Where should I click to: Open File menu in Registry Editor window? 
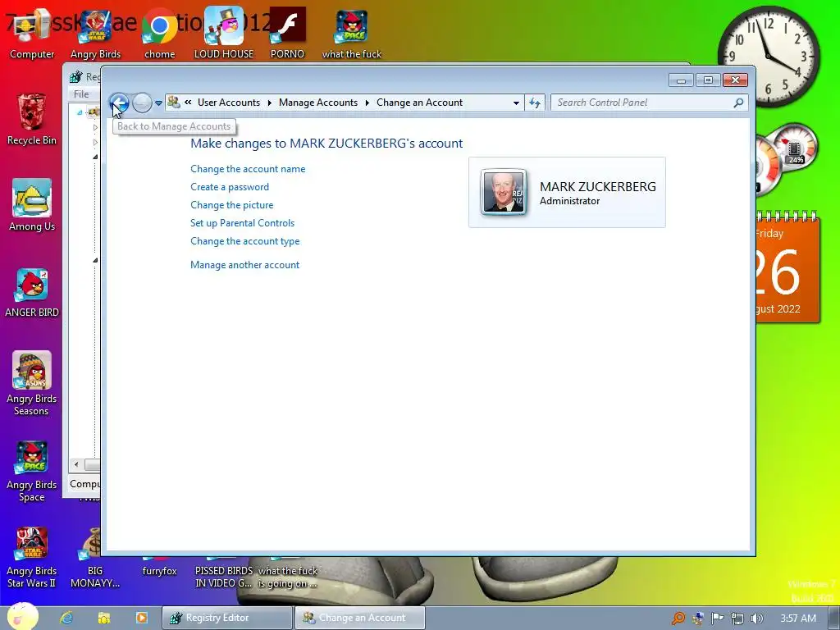81,94
